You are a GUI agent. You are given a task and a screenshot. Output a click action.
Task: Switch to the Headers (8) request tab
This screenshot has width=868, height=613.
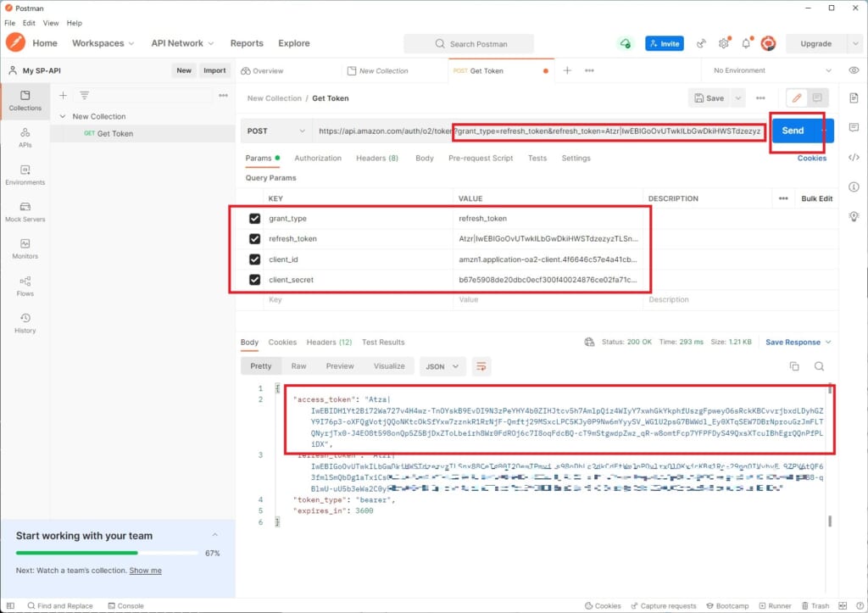tap(377, 158)
